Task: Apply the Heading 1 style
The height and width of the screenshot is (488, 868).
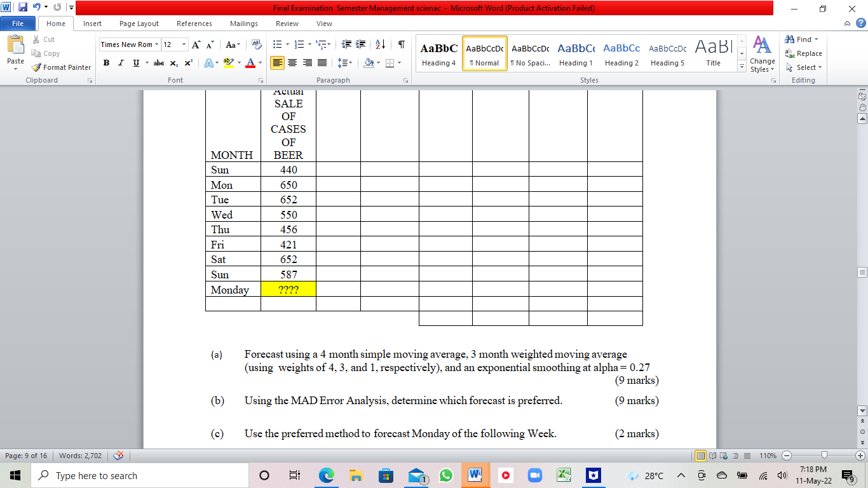Action: click(575, 53)
